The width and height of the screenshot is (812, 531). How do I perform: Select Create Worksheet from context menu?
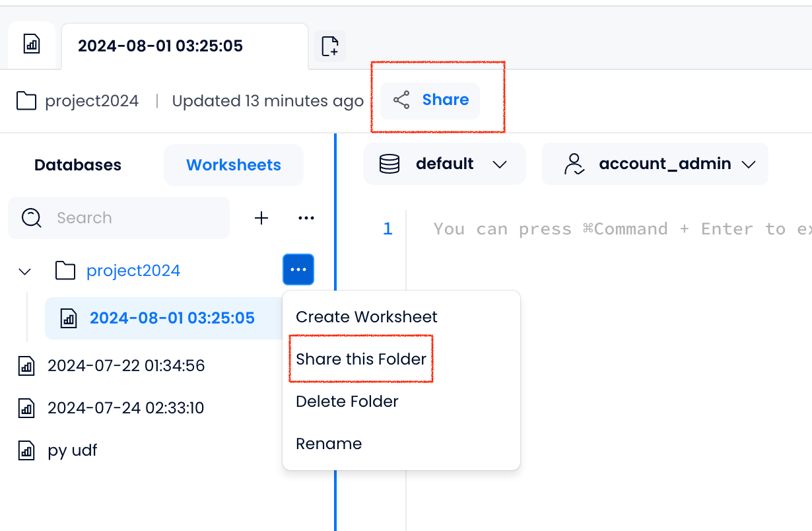pos(366,317)
